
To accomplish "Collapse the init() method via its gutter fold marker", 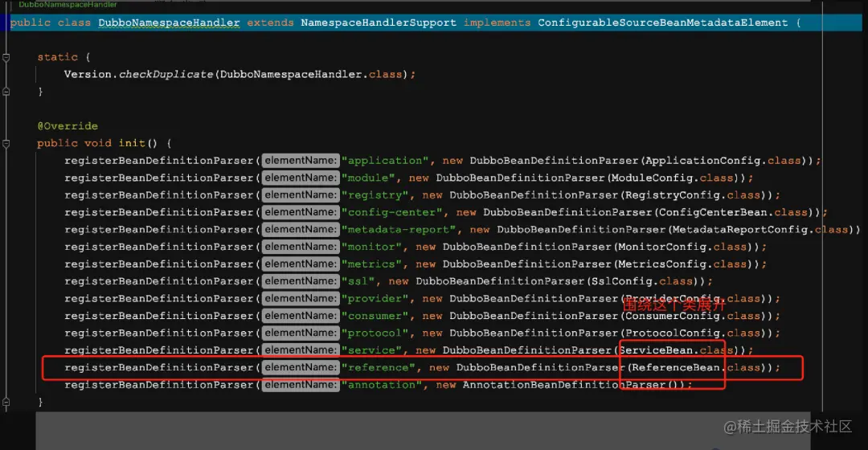I will click(6, 144).
